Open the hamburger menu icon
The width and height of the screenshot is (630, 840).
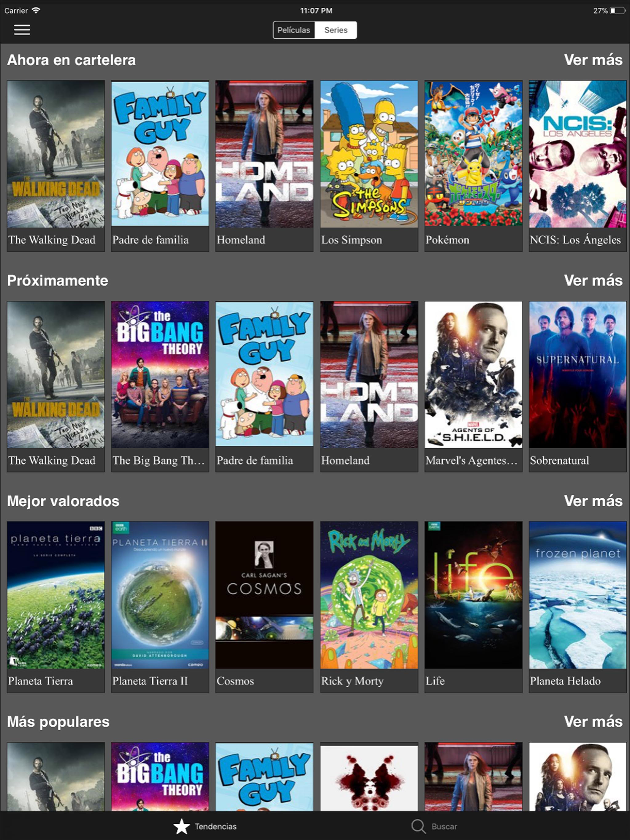pos(22,30)
